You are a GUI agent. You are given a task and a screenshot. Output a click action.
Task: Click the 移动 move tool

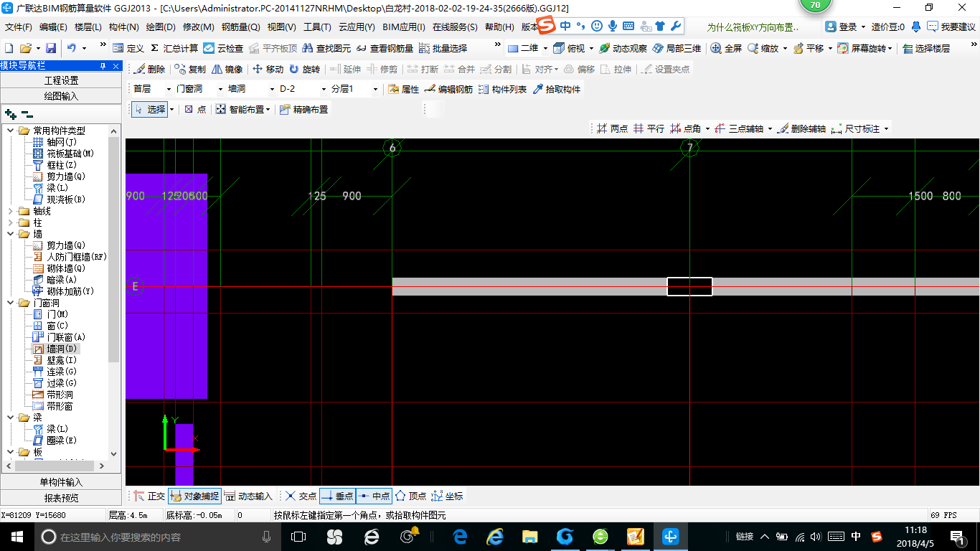tap(268, 70)
